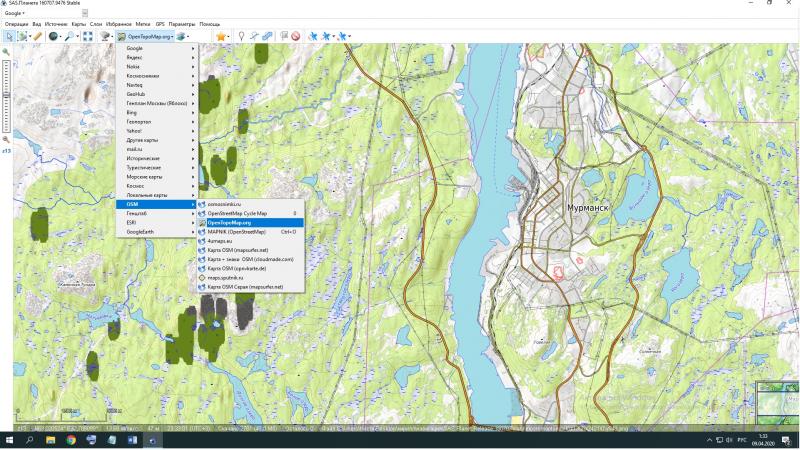The width and height of the screenshot is (800, 450).
Task: Open the Параметры menu
Action: coord(182,24)
